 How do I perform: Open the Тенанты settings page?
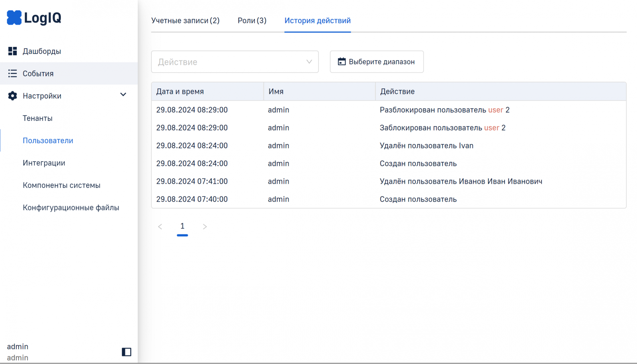(x=37, y=118)
